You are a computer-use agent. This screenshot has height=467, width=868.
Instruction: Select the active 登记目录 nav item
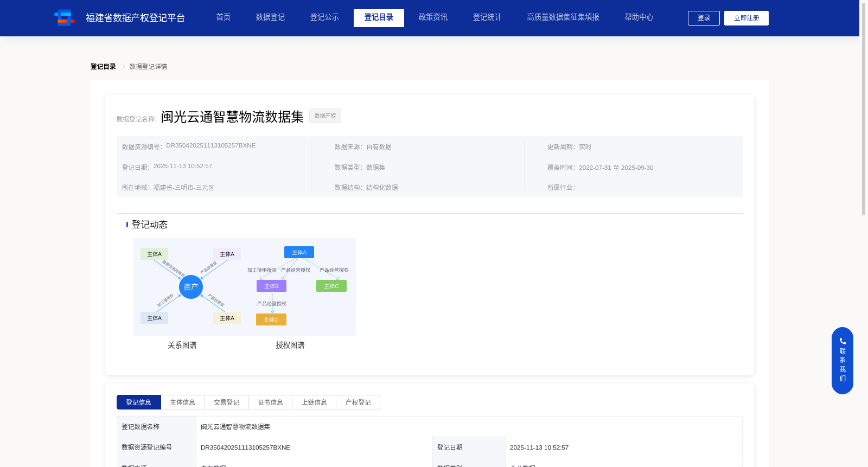379,18
